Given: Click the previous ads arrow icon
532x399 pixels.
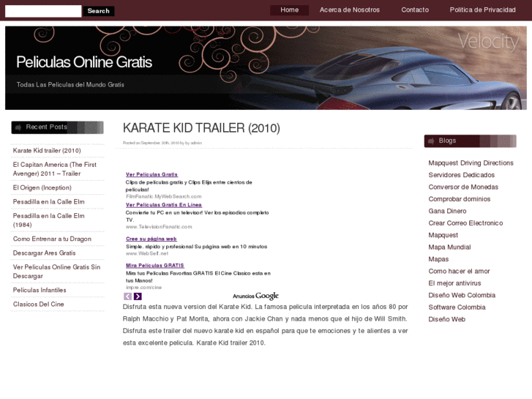Looking at the screenshot, I should tap(127, 297).
